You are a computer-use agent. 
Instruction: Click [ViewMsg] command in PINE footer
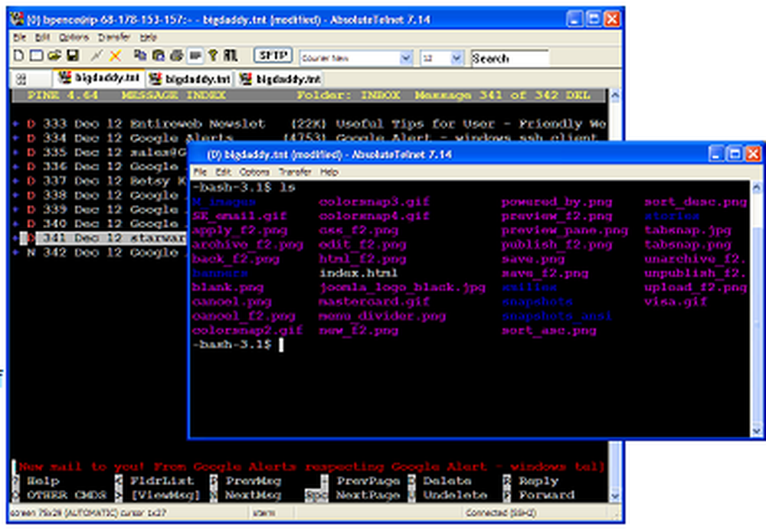(166, 495)
